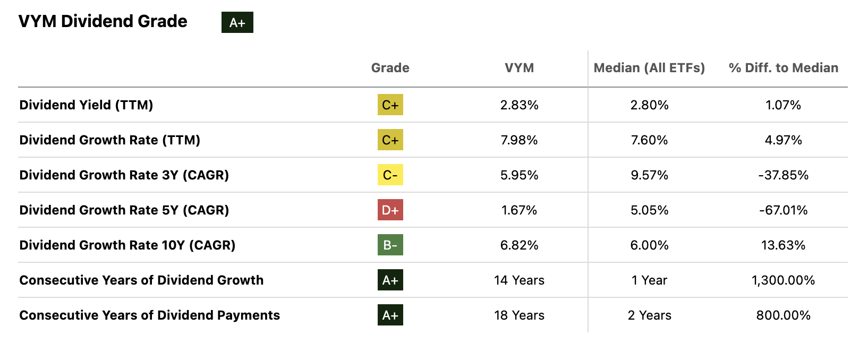868x343 pixels.
Task: Open Dividend Growth Rate (TTM) metric
Action: 109,140
